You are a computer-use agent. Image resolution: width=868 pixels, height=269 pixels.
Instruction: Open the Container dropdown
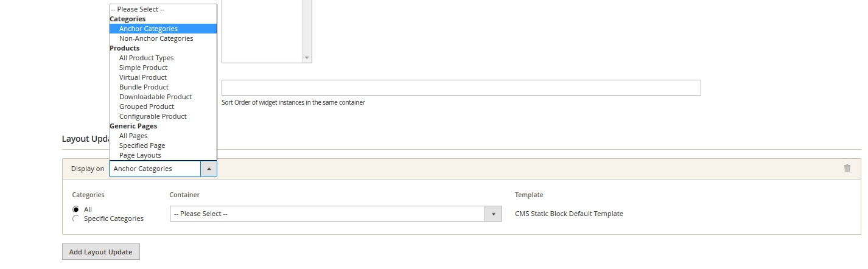coord(335,214)
